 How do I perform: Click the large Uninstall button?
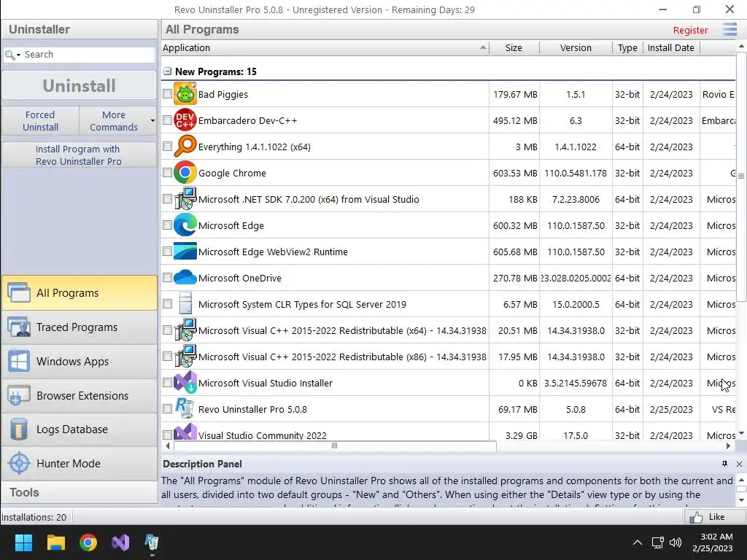click(x=80, y=86)
